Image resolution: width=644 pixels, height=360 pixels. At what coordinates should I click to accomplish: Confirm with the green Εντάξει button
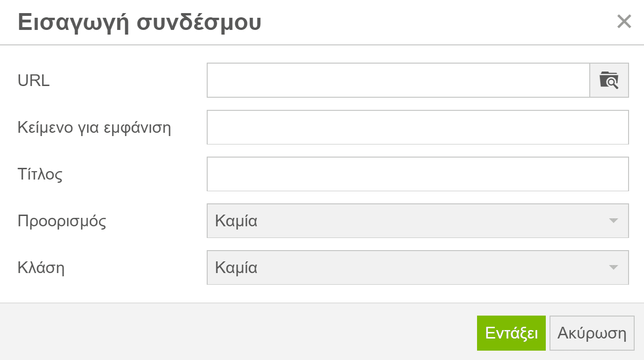[511, 333]
